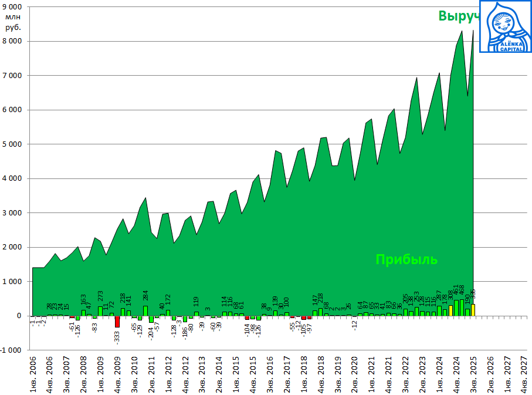The width and height of the screenshot is (532, 395).
Task: Click the green bar labeled 284
Action: tap(145, 311)
